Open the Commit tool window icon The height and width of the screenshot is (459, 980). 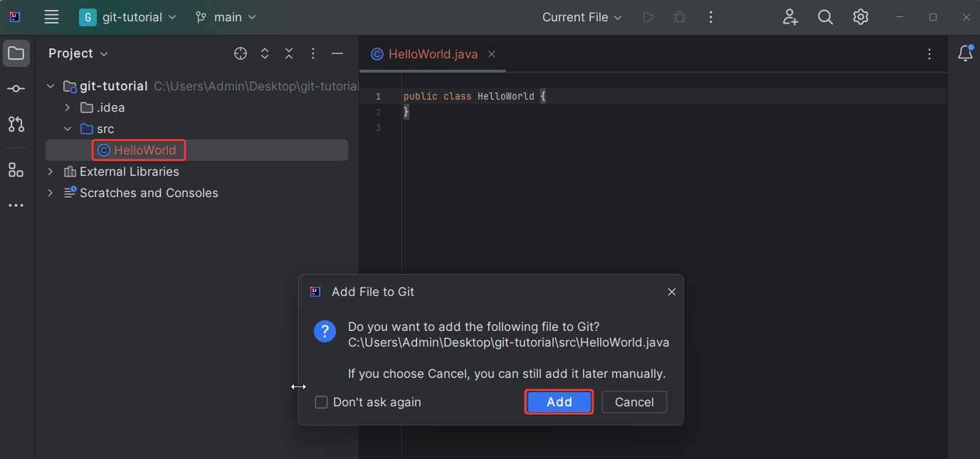16,89
